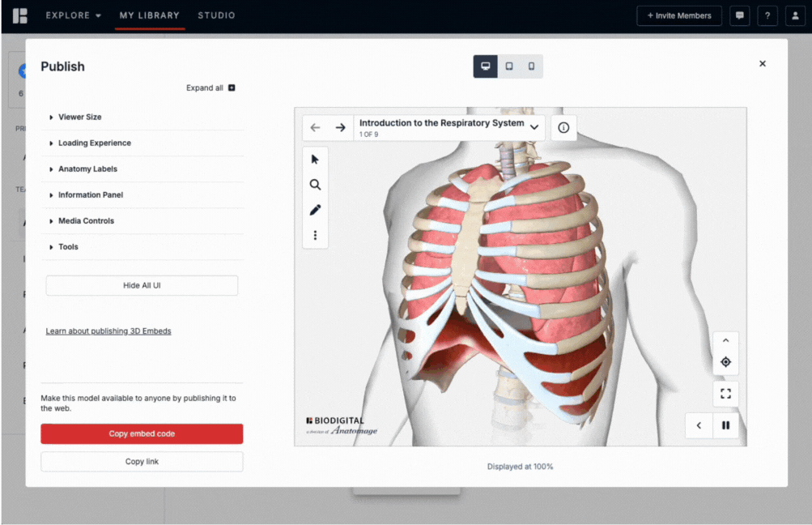The height and width of the screenshot is (525, 812).
Task: Click the BioDigital logo in top bar
Action: 19,15
